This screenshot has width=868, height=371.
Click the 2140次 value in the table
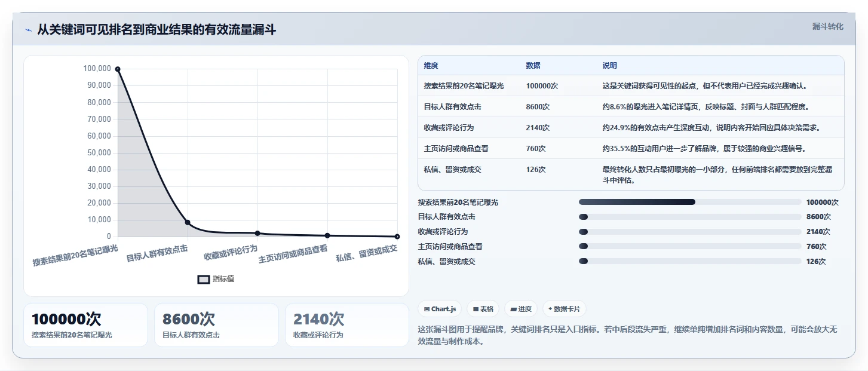pyautogui.click(x=538, y=128)
